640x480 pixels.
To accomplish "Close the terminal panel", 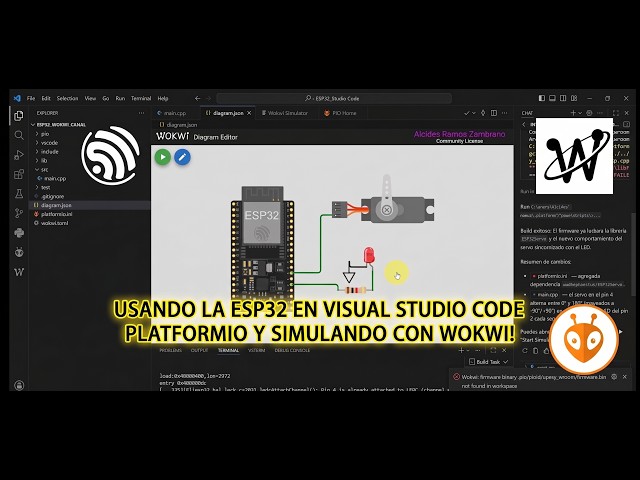I will pyautogui.click(x=504, y=350).
